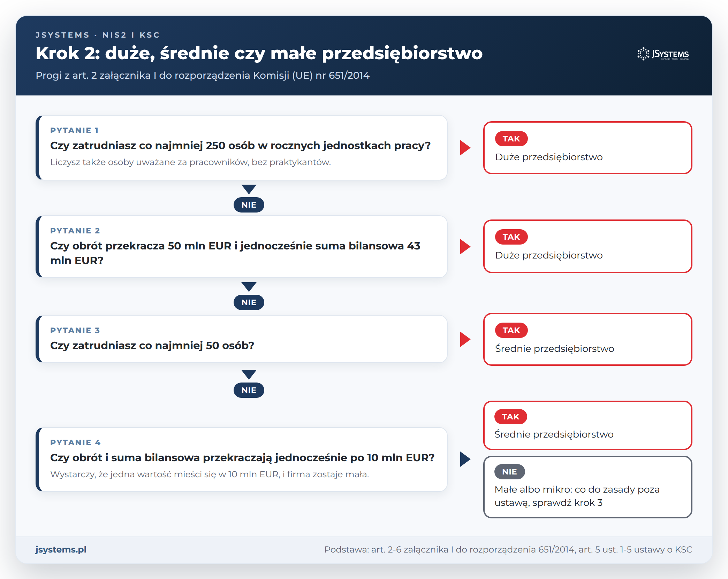Click the NIE pill below Pytanie 2

click(249, 302)
